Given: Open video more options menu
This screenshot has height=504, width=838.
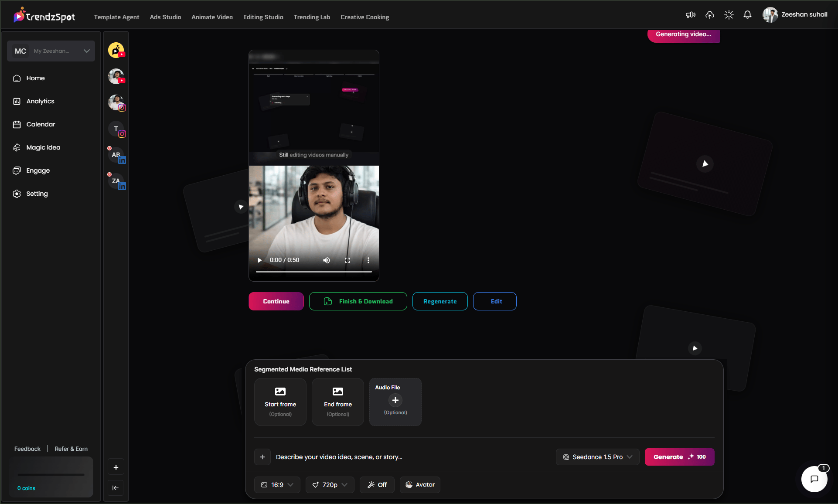Looking at the screenshot, I should point(368,260).
